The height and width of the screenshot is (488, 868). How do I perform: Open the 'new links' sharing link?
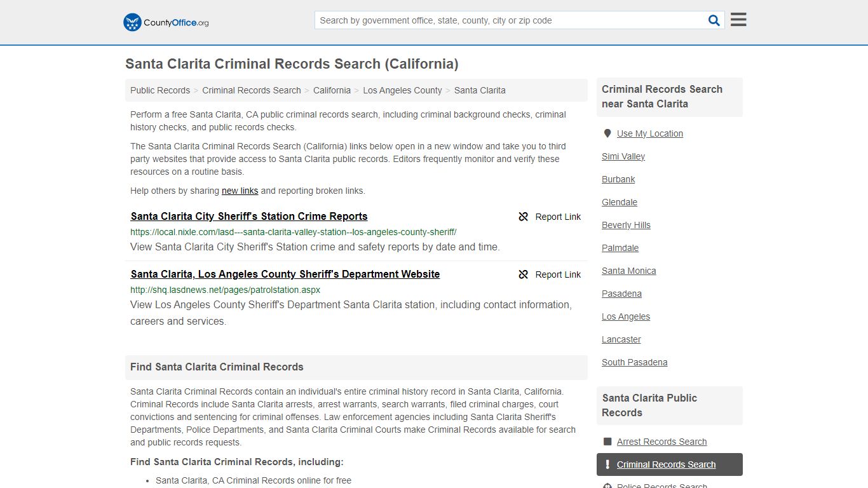tap(240, 191)
